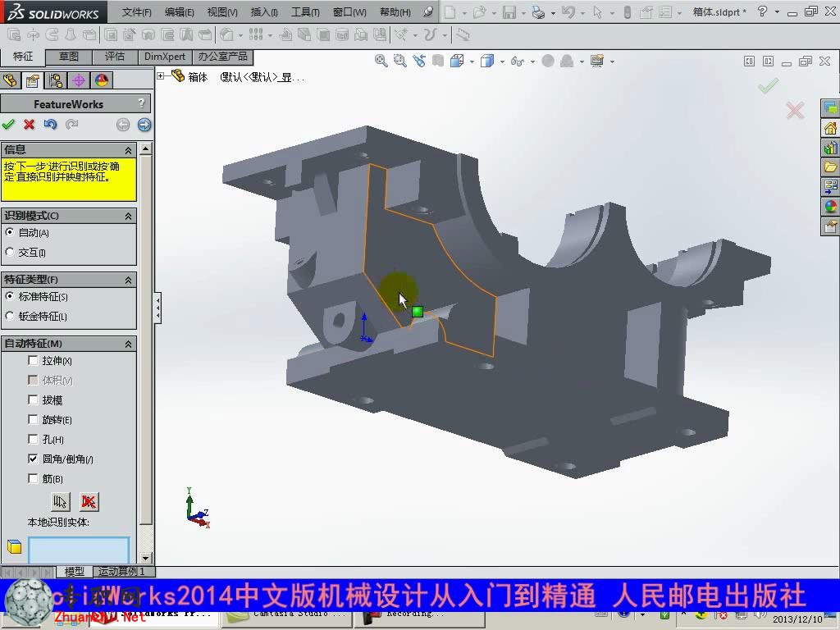Click FeatureWorks help question mark

point(141,103)
